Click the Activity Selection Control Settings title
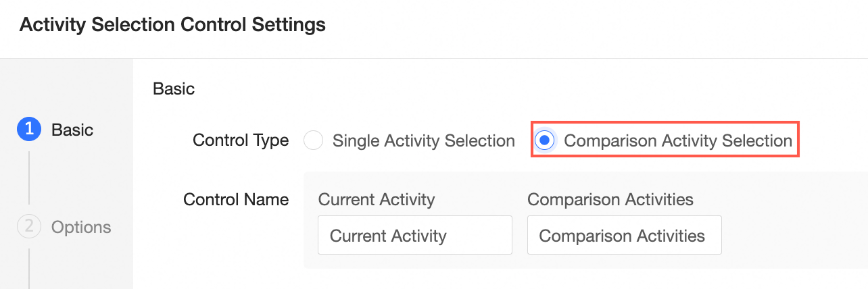This screenshot has width=868, height=289. click(172, 26)
